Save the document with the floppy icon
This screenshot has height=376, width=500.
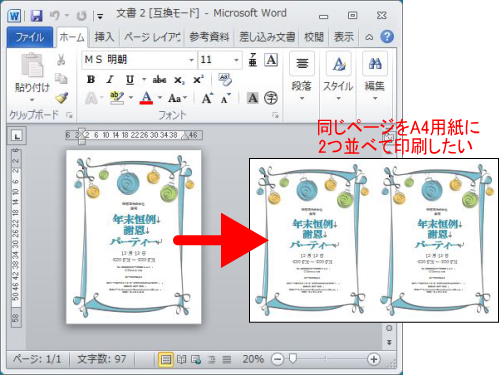[x=36, y=16]
